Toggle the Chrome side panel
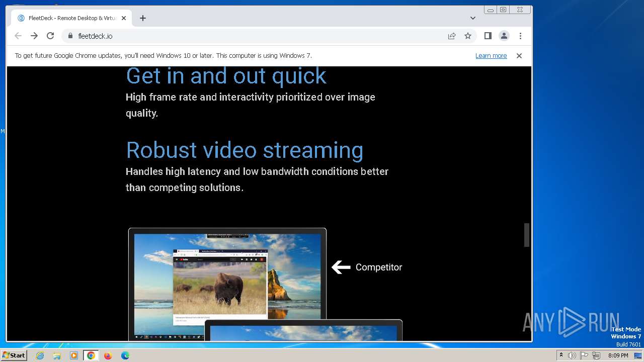The image size is (644, 362). 488,36
